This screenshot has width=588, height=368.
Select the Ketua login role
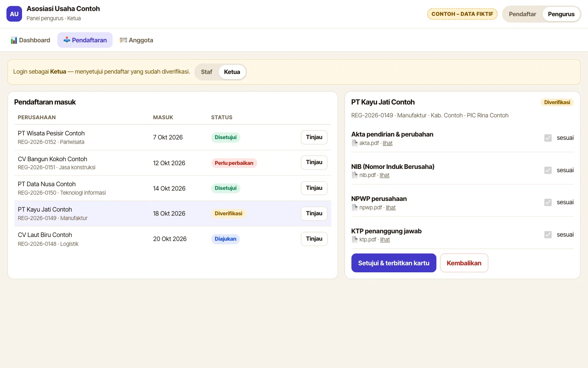click(232, 72)
